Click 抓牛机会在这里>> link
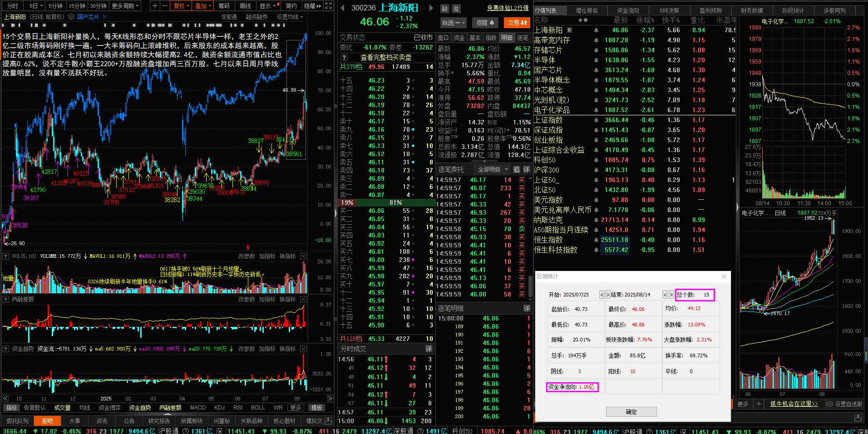Screen dimensions: 868x434 794,404
